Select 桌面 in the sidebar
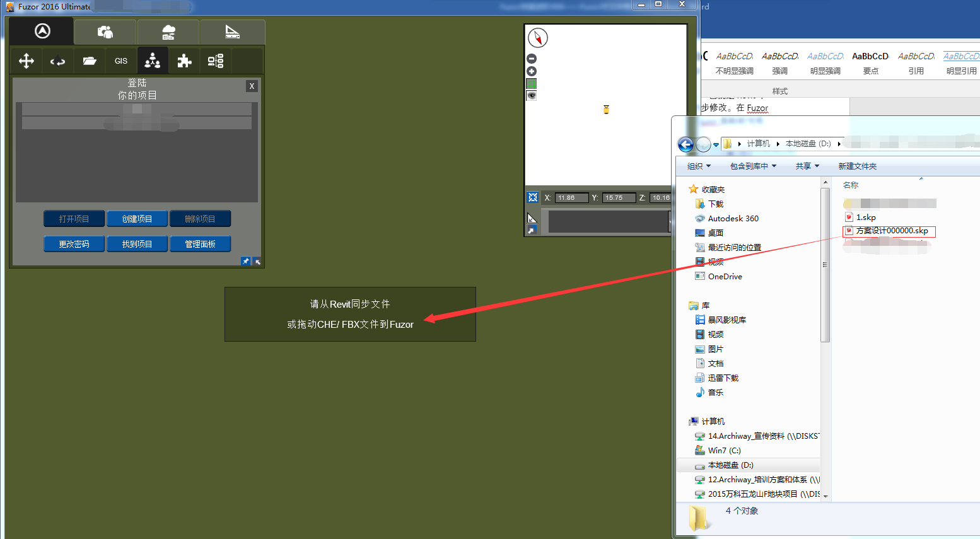 coord(715,233)
